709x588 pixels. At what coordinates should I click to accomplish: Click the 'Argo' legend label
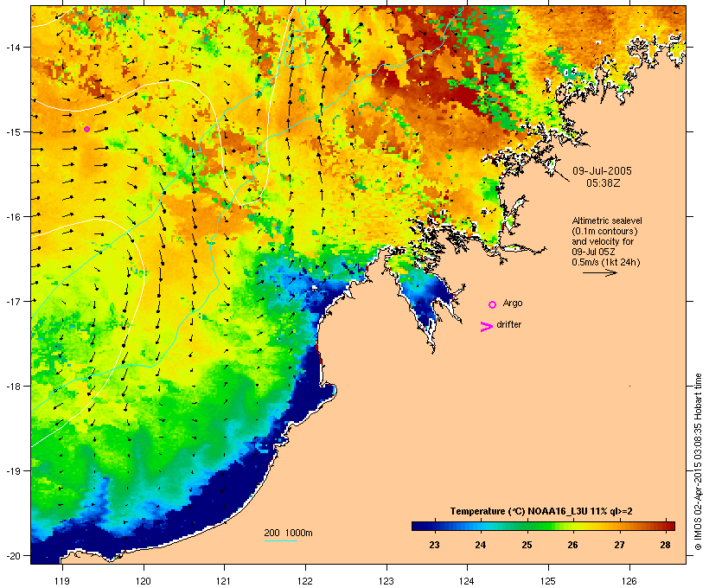[x=513, y=303]
